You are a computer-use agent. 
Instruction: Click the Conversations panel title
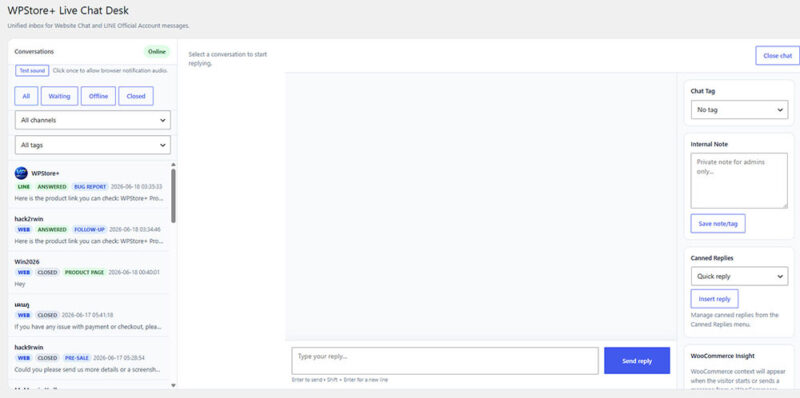pos(34,52)
